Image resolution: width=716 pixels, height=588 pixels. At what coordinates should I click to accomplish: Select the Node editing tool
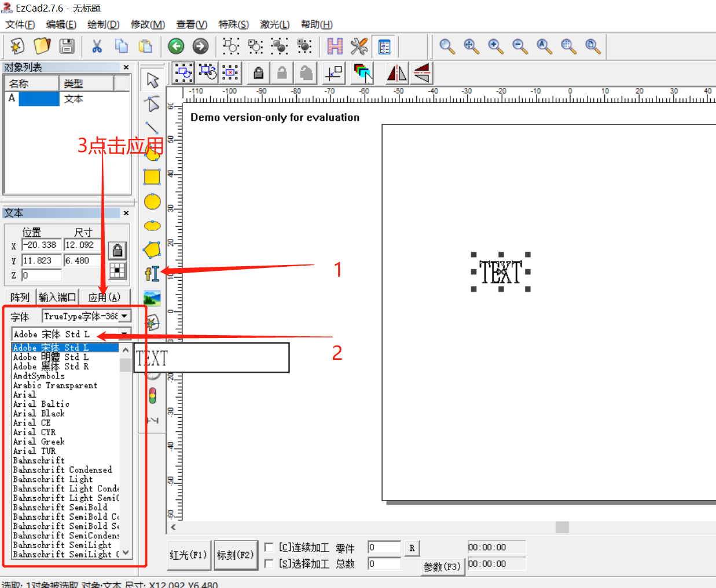point(152,104)
